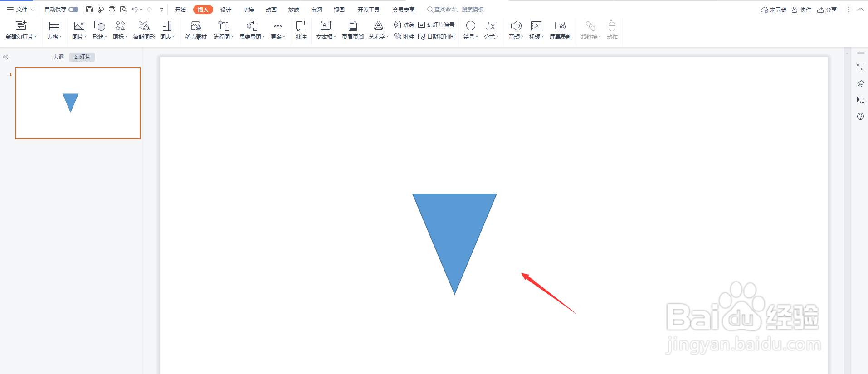Switch to the View (视图) tab
Viewport: 868px width, 374px height.
[339, 10]
